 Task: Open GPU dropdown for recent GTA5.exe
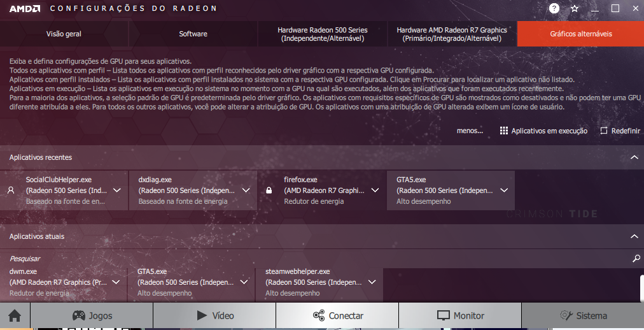504,190
